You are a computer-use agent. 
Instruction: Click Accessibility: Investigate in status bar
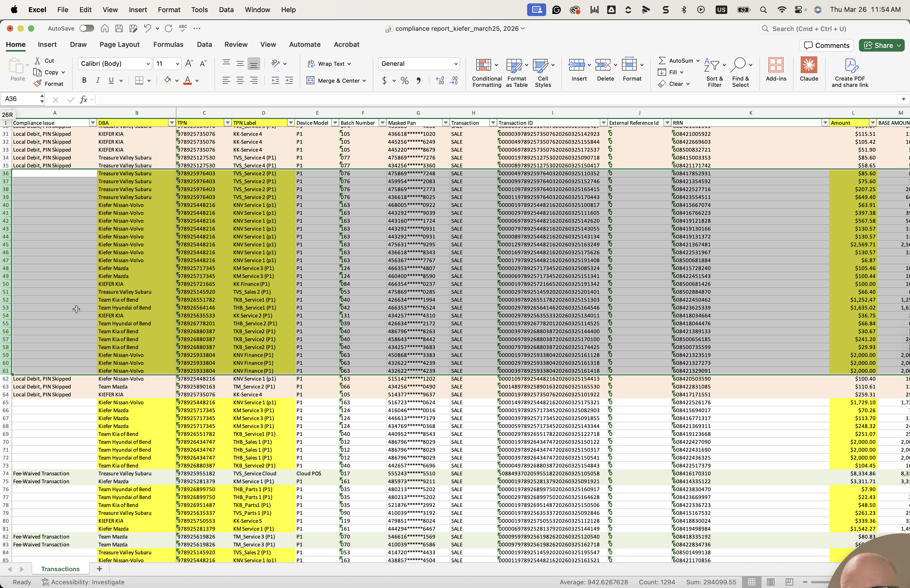(83, 582)
